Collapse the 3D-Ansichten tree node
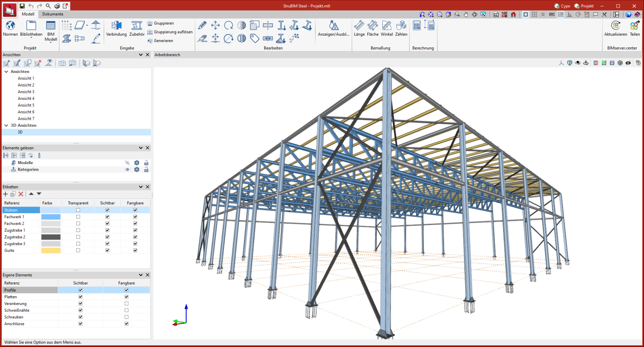Viewport: 644px width, 347px height. click(6, 125)
